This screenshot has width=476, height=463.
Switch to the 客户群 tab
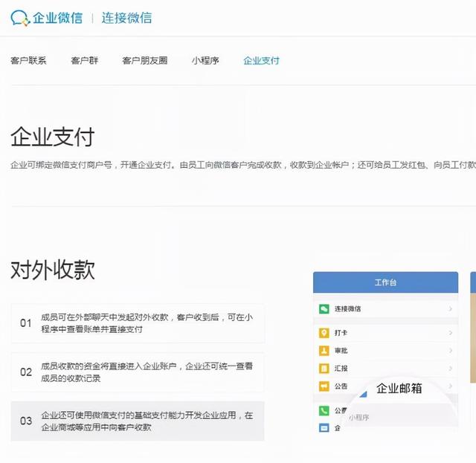tap(84, 61)
